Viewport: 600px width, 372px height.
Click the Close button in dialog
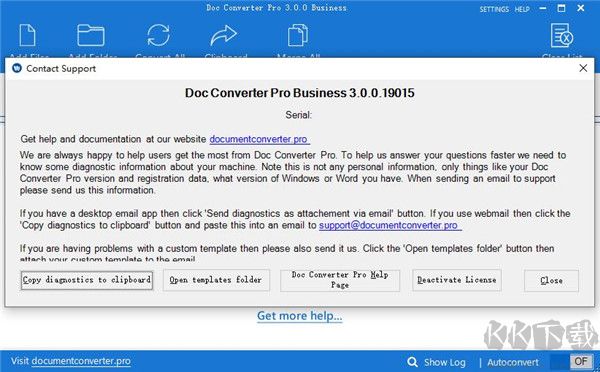[551, 281]
